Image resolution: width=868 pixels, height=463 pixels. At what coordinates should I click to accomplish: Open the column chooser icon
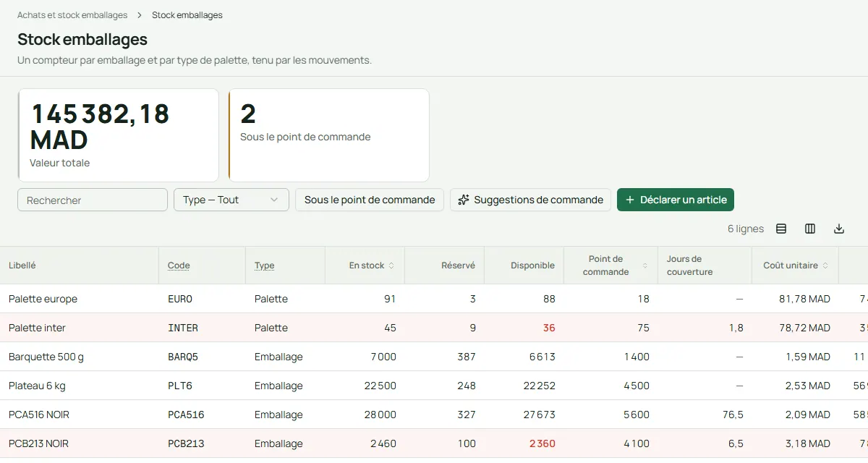click(810, 229)
